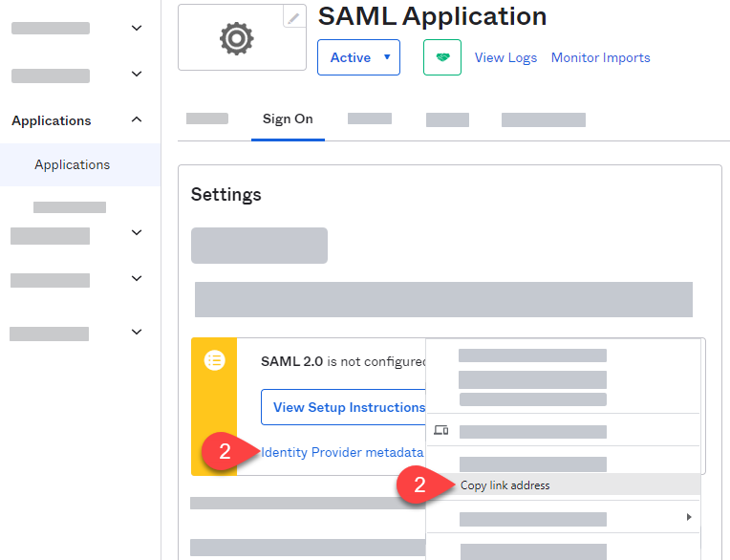730x560 pixels.
Task: Click the Identity Provider metadata link
Action: (341, 452)
